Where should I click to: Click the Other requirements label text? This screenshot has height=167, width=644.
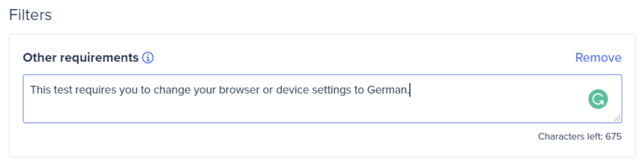[x=80, y=58]
